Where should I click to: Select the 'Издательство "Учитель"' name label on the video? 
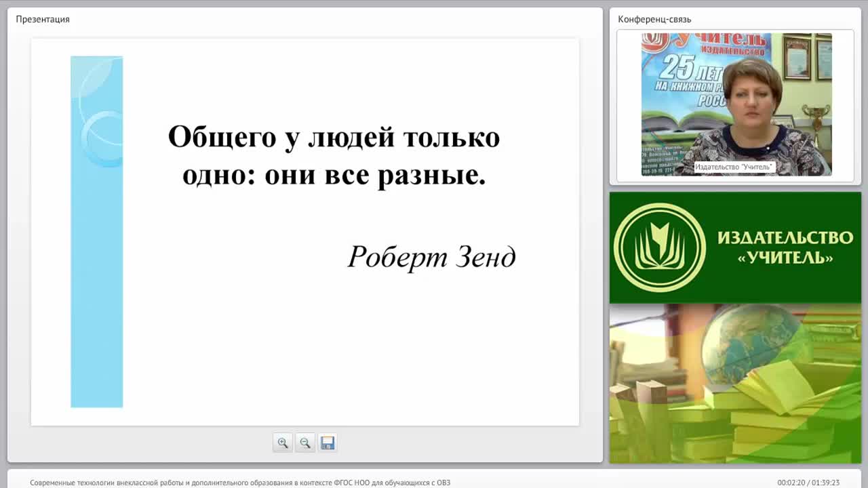(734, 167)
